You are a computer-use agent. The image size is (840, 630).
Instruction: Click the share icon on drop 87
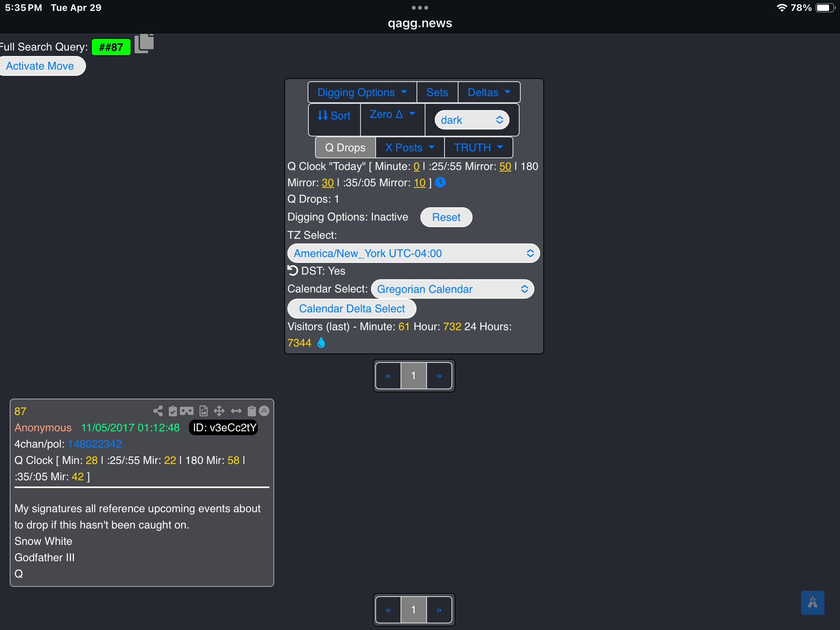coord(158,411)
